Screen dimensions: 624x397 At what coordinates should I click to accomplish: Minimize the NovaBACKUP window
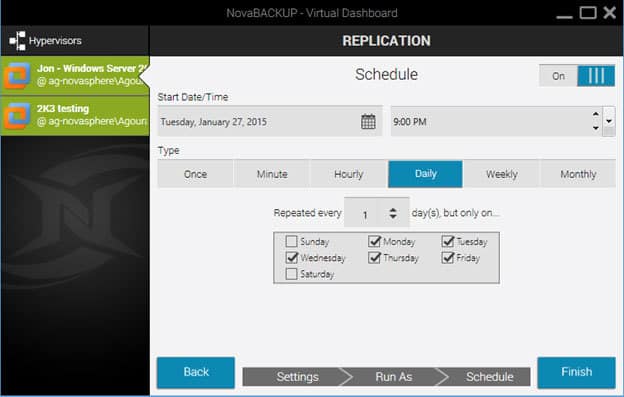[564, 16]
